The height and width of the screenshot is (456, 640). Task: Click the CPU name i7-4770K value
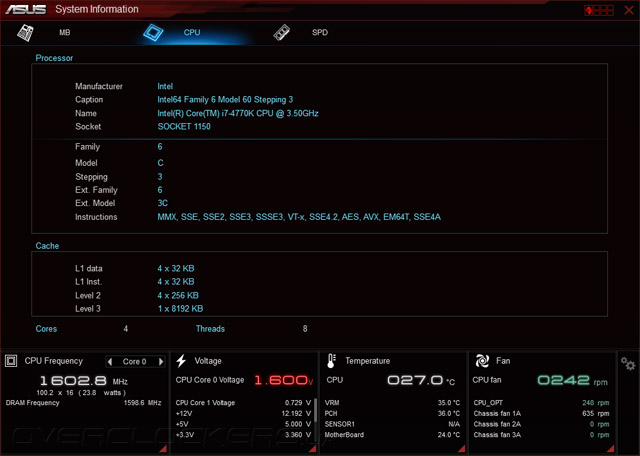click(x=238, y=113)
